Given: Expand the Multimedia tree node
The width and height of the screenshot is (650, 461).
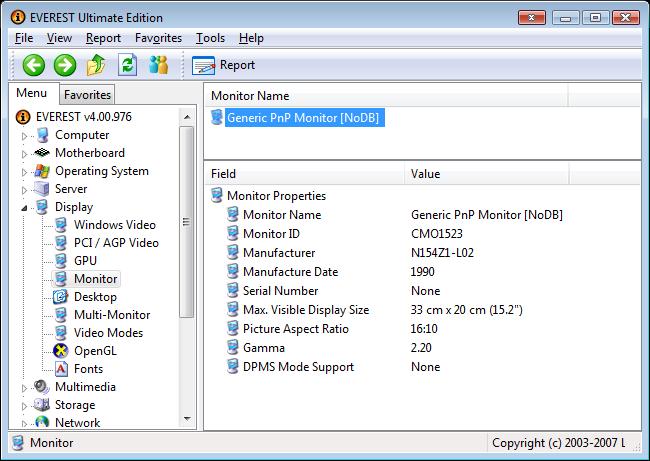Looking at the screenshot, I should coord(24,388).
